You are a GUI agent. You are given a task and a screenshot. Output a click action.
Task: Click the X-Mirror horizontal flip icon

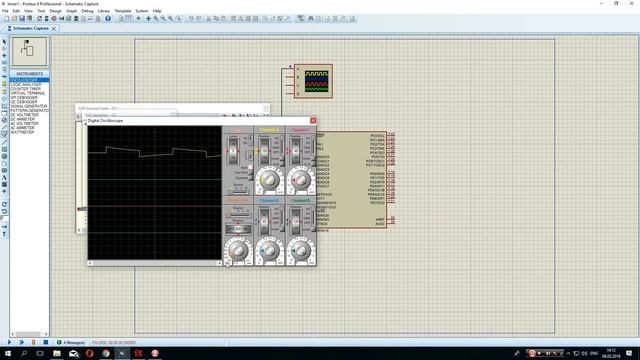(x=4, y=227)
